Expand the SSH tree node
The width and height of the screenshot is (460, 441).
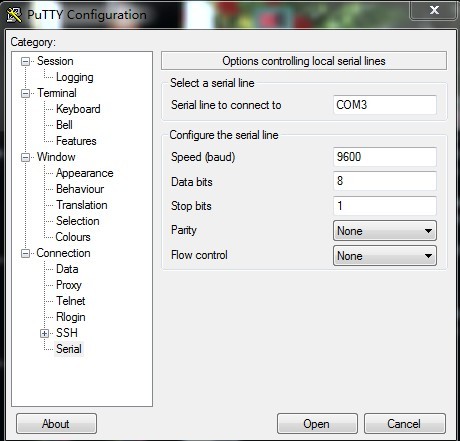(x=44, y=333)
